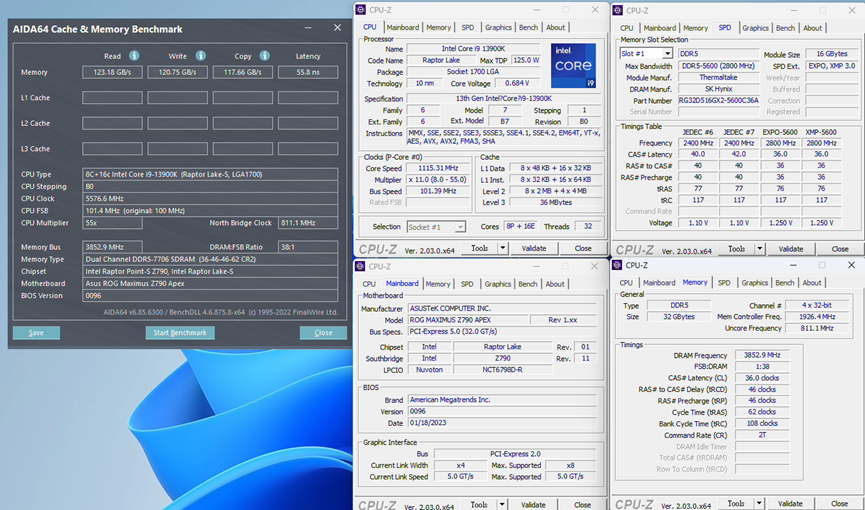Click bottom Close button in CPU-Z SPD window
Viewport: 865px width, 510px height.
coord(840,249)
